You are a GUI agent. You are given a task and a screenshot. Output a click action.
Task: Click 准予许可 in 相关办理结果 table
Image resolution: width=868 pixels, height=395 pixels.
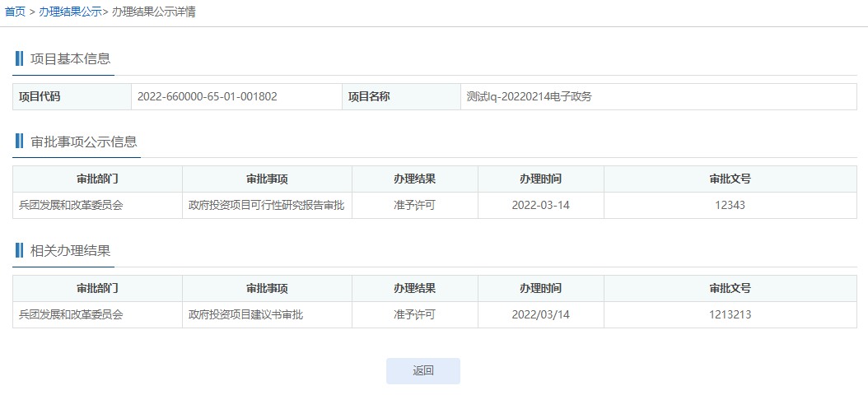click(414, 314)
